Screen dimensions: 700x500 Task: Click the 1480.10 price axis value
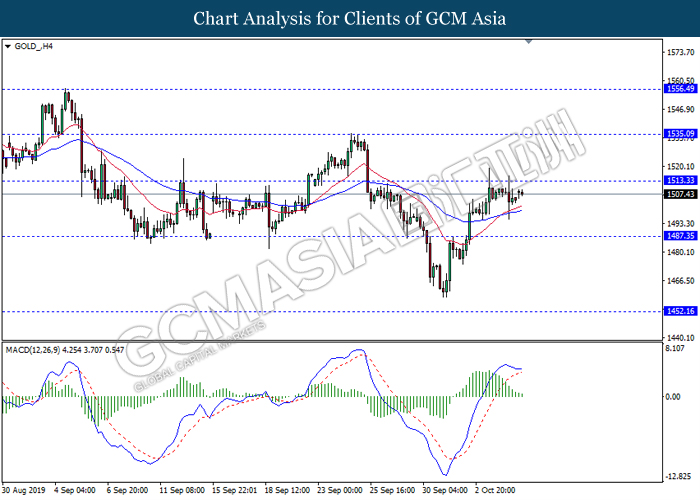tap(680, 252)
